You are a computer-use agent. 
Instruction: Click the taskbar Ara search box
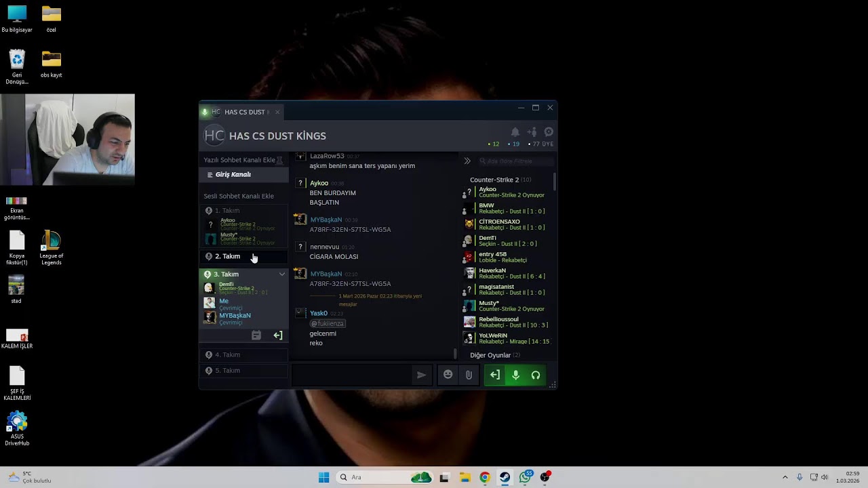(385, 477)
